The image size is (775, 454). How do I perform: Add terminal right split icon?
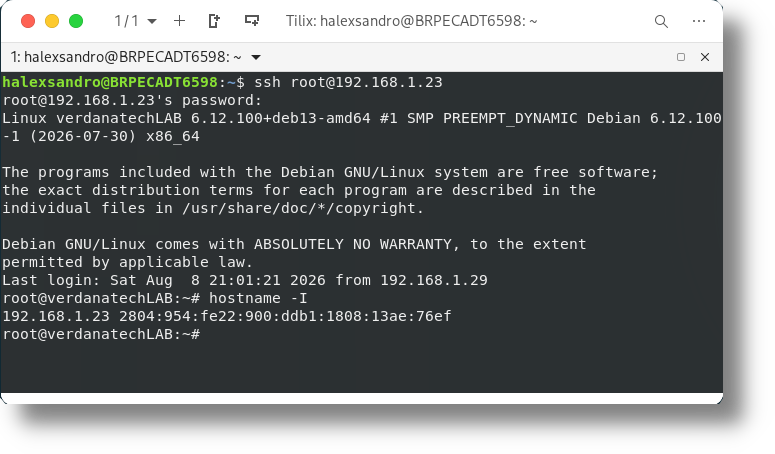(x=215, y=21)
